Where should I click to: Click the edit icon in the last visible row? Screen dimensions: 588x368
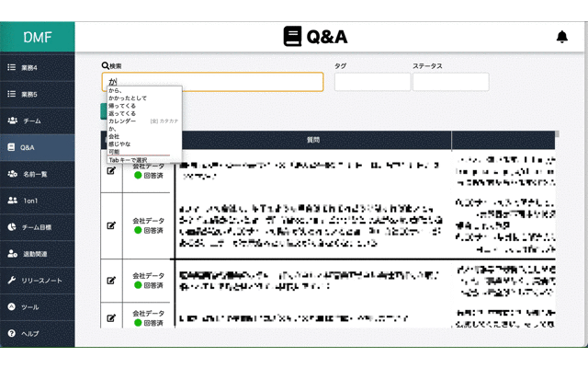click(111, 318)
